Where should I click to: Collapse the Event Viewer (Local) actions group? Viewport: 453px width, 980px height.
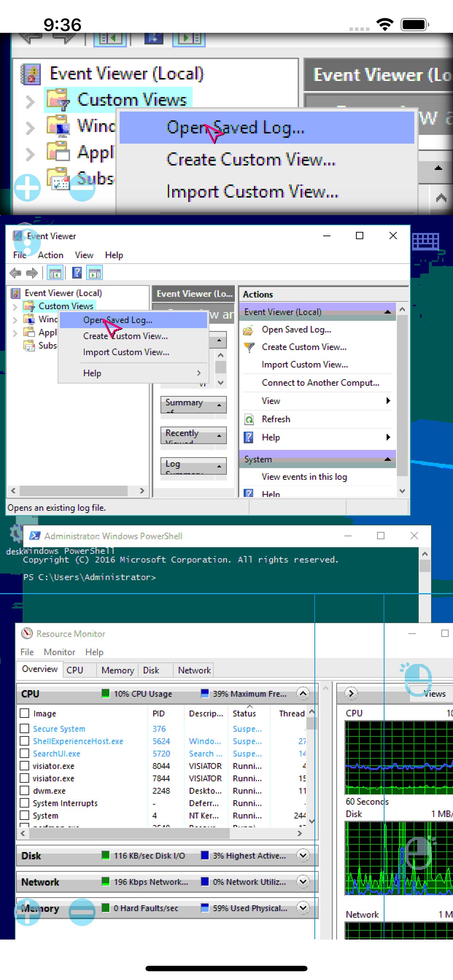pos(387,312)
